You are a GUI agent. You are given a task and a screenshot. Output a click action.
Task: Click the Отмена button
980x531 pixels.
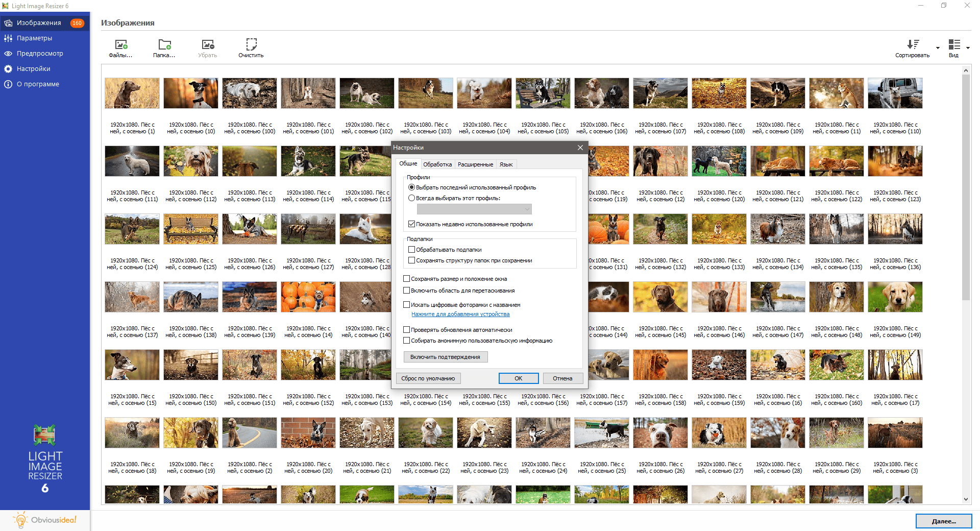coord(562,378)
